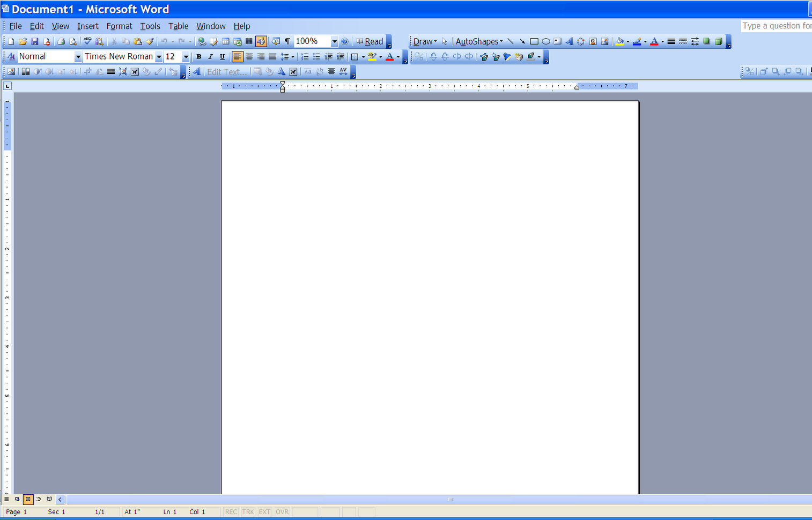Select the Arrow drawing tool
The width and height of the screenshot is (812, 520).
click(522, 41)
